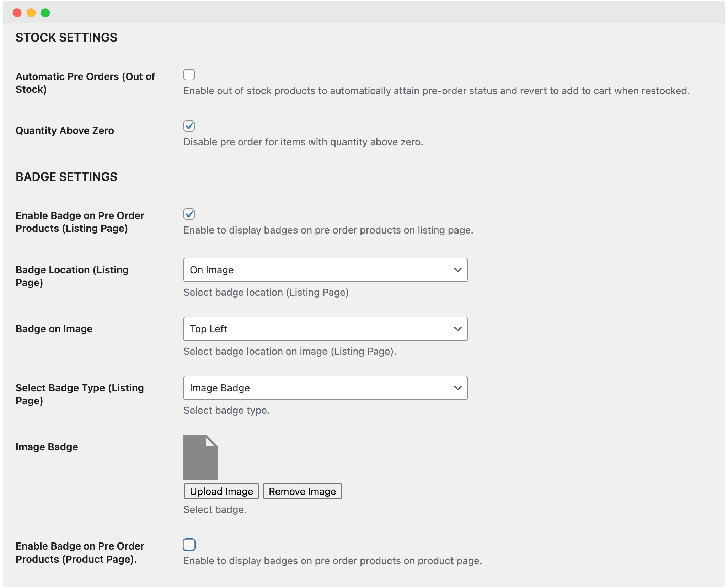Click the Image Badge field label
Viewport: 728px width, 588px height.
coord(47,447)
